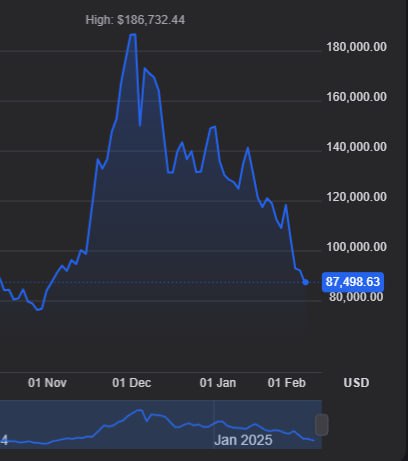Select the 80,000.00 price axis label
This screenshot has height=461, width=408.
[x=356, y=297]
